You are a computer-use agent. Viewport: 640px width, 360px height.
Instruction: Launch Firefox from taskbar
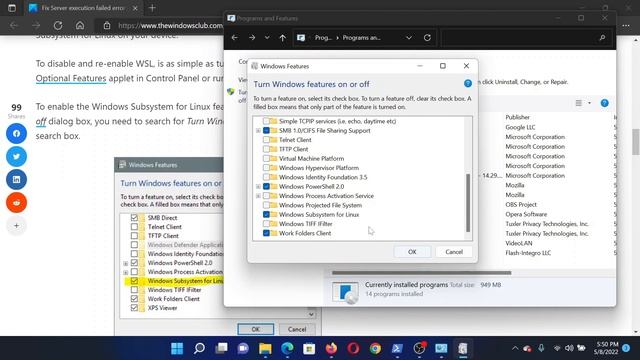pos(331,348)
